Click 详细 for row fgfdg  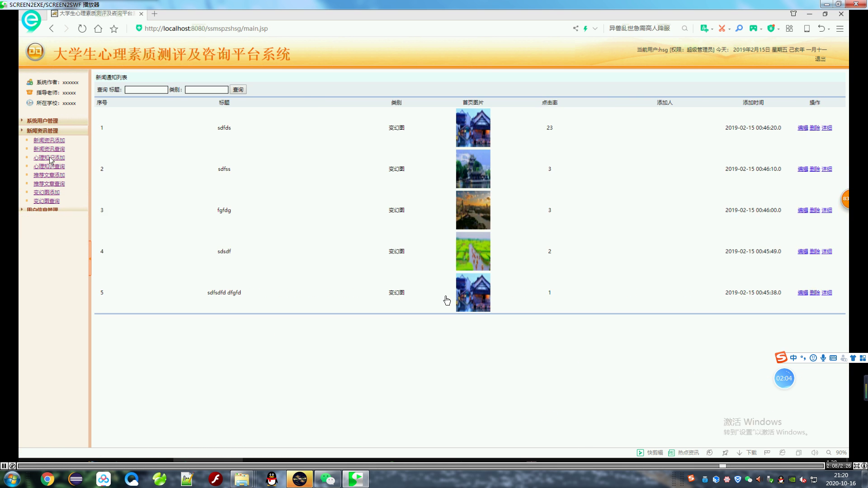coord(826,210)
